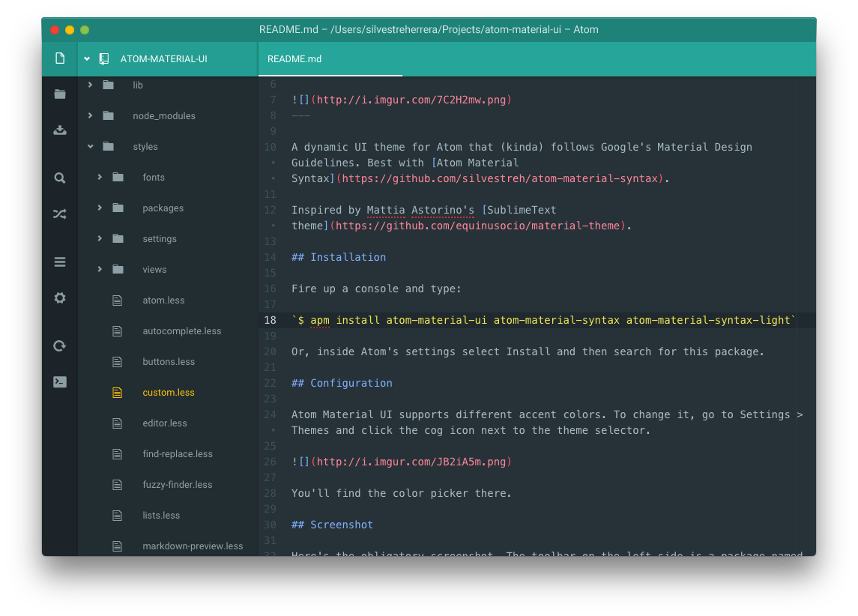Expand the lib folder chevron
The width and height of the screenshot is (858, 616).
90,85
